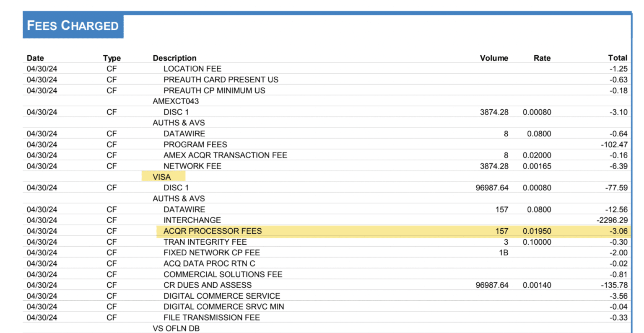This screenshot has height=333, width=644.
Task: Click the LOCATION FEE description cell
Action: coord(192,69)
